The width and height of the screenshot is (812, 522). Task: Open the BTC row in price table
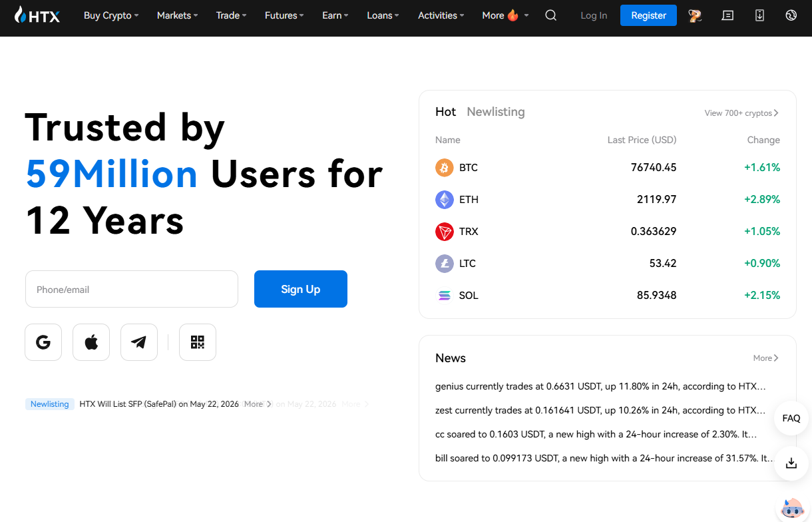tap(608, 168)
